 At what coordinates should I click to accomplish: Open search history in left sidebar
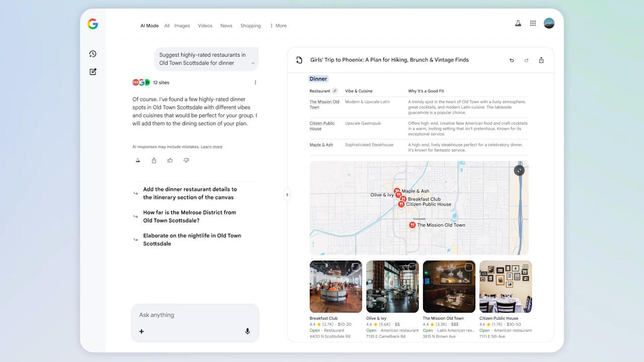[x=93, y=54]
